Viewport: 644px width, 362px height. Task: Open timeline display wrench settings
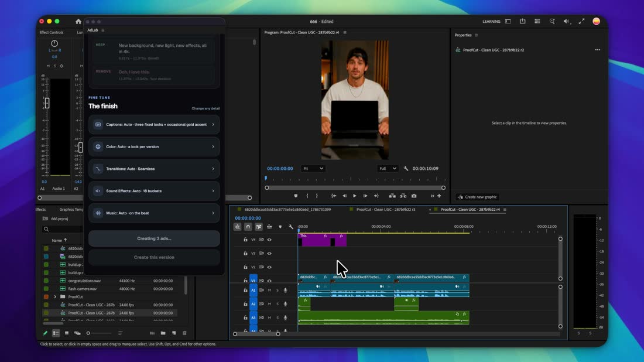pyautogui.click(x=291, y=227)
